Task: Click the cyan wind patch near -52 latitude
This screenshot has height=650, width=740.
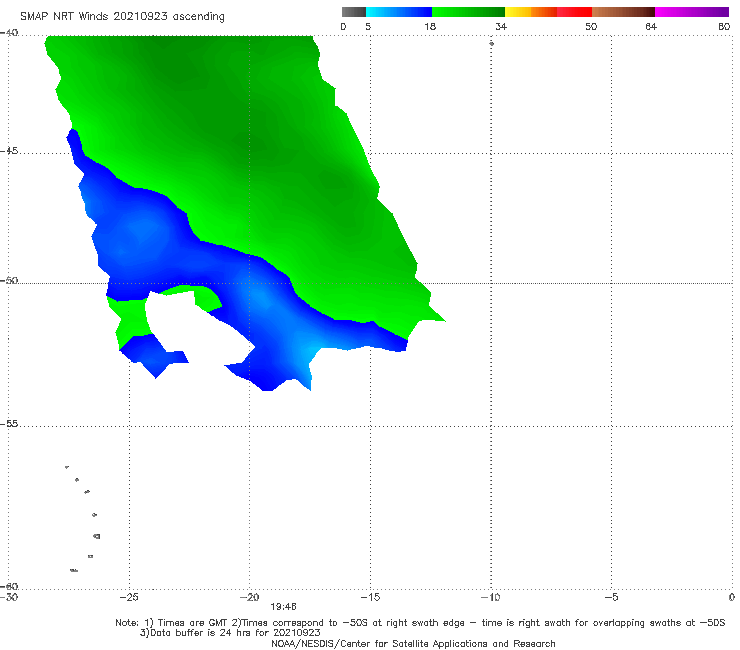Action: tap(309, 354)
